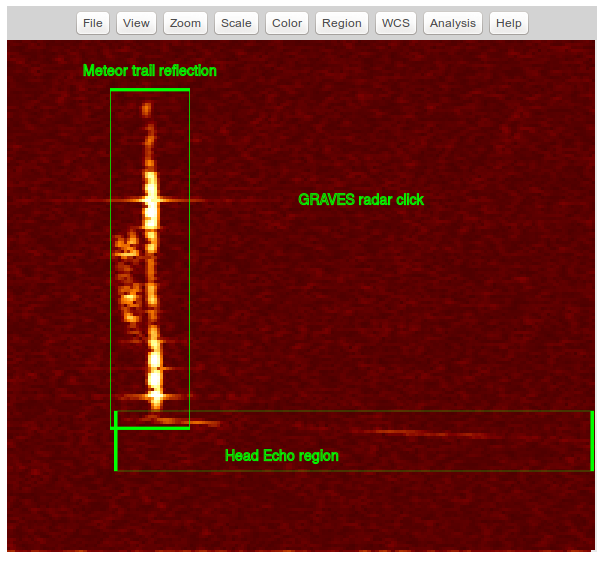The image size is (608, 564).
Task: Open the Color menu
Action: tap(287, 23)
